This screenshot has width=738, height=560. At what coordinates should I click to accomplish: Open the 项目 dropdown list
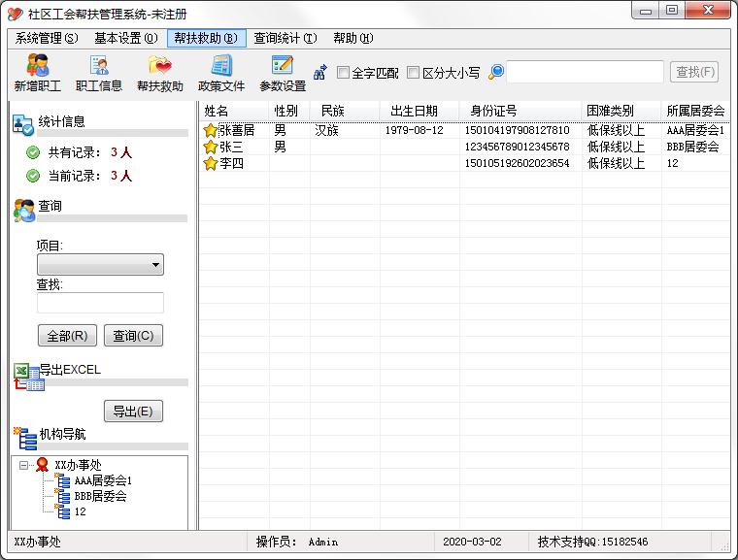pyautogui.click(x=100, y=264)
